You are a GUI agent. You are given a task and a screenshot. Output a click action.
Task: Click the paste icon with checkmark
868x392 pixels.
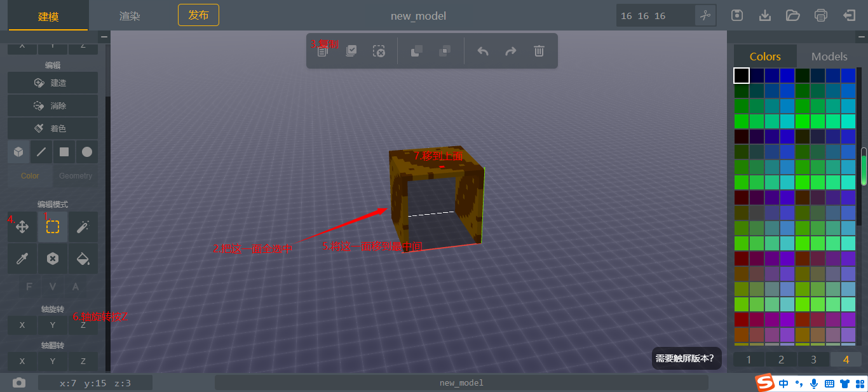click(351, 51)
